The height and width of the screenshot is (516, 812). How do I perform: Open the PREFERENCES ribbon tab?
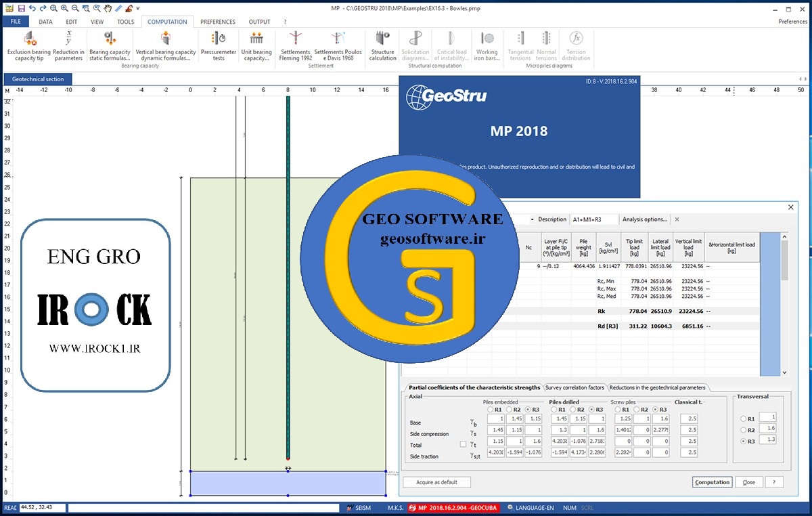click(218, 22)
